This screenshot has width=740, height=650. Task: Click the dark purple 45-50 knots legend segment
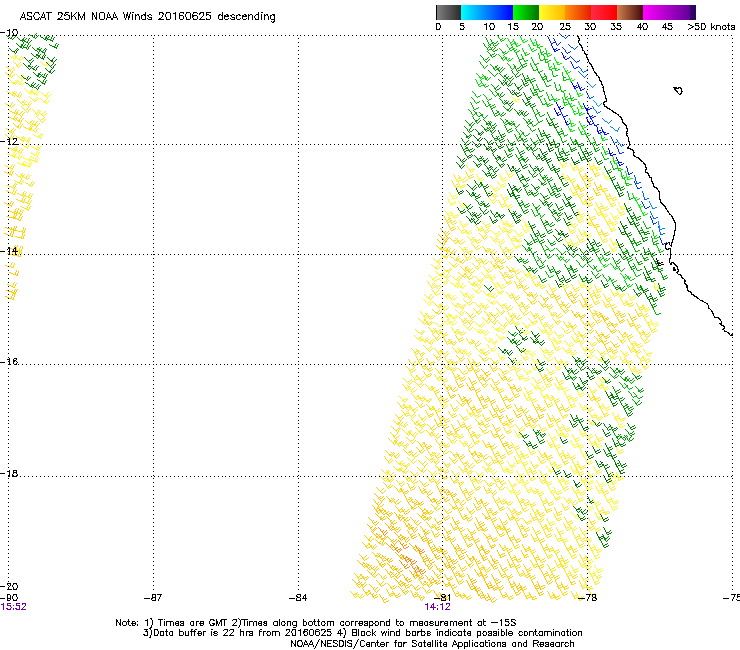coord(682,12)
